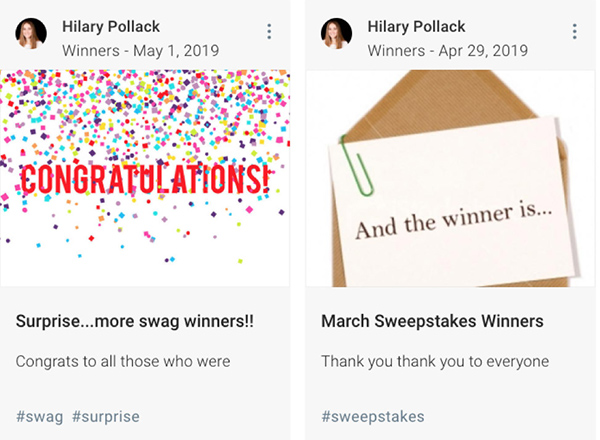The height and width of the screenshot is (440, 600).
Task: Click the "Apr 29, 2019" post date
Action: coord(483,49)
